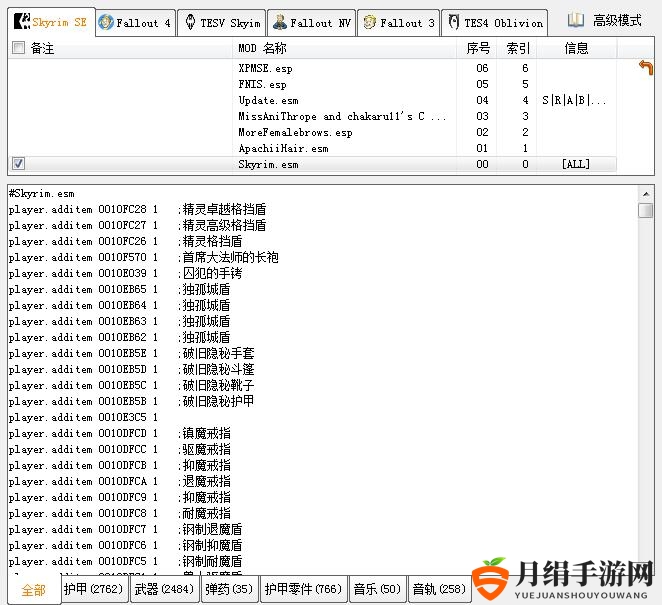Open the 护甲零件 (766) category
The height and width of the screenshot is (605, 662).
coord(303,589)
